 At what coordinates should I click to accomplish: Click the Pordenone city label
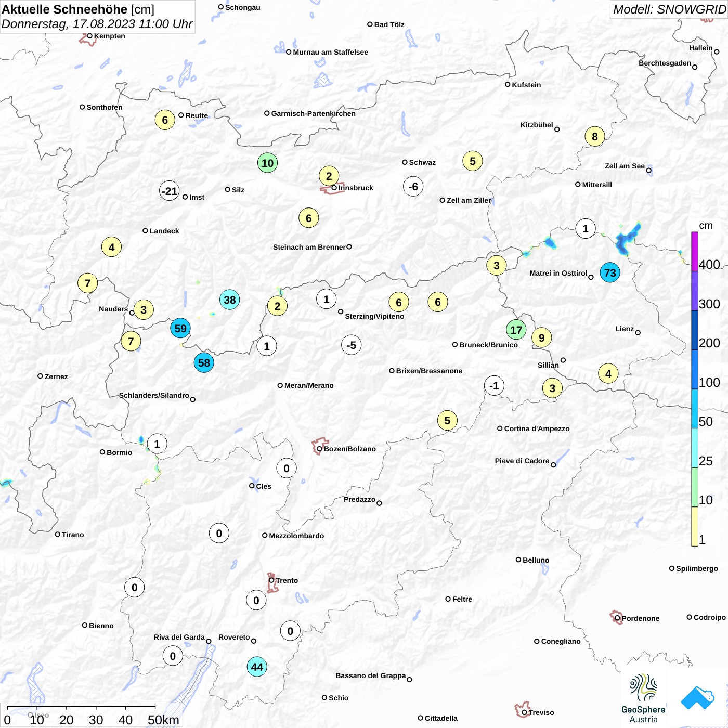pos(641,618)
